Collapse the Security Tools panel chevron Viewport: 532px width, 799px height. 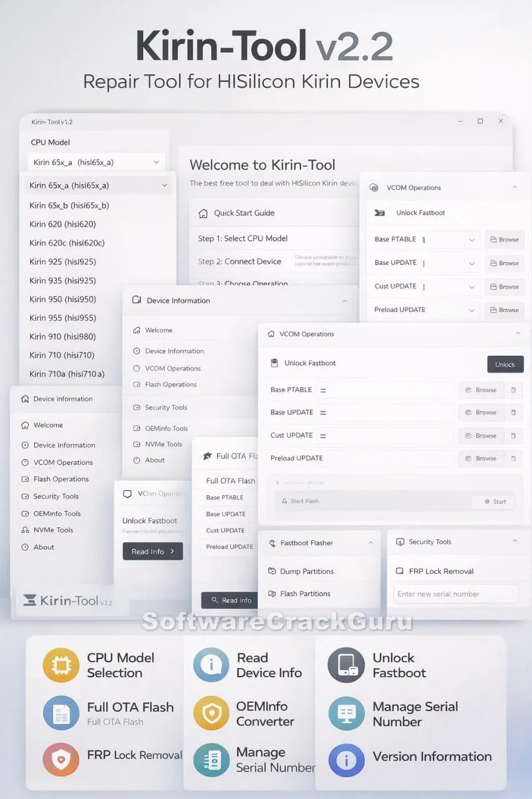pyautogui.click(x=515, y=541)
